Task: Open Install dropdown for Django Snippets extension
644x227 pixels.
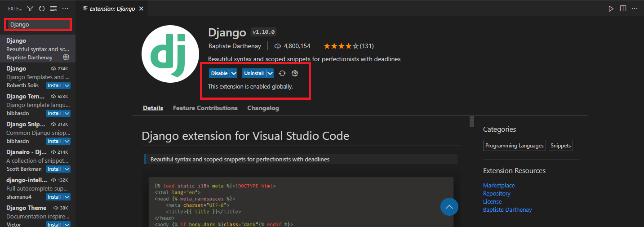Action: click(67, 141)
